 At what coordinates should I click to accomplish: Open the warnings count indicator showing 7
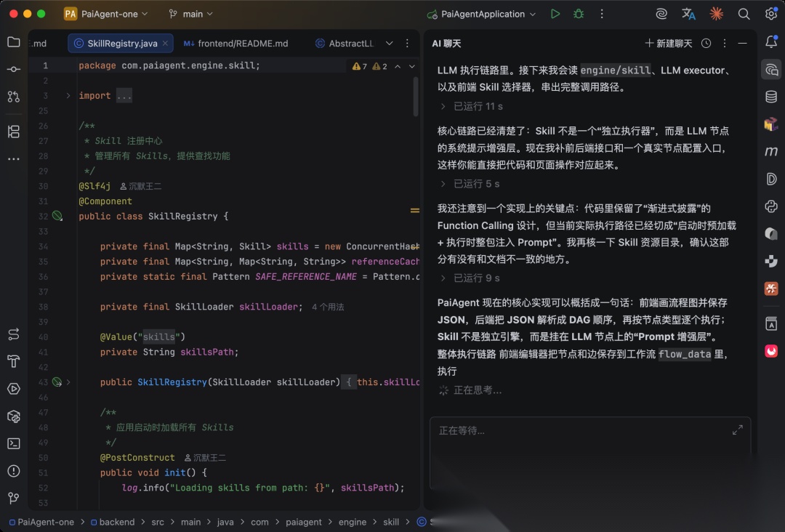(x=360, y=66)
